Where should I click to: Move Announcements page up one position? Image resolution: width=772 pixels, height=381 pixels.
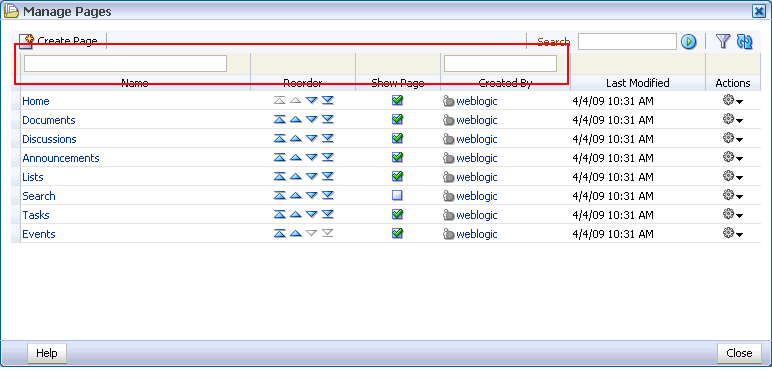(x=295, y=158)
